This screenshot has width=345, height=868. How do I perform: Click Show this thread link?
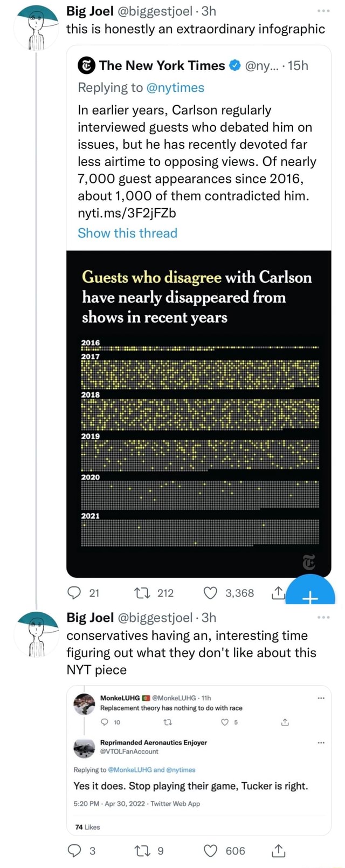pyautogui.click(x=127, y=233)
